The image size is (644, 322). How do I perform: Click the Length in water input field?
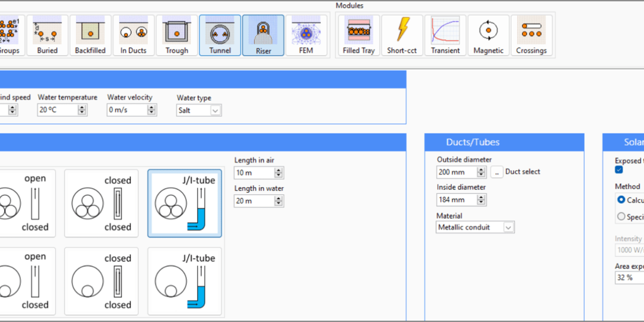[x=253, y=200]
